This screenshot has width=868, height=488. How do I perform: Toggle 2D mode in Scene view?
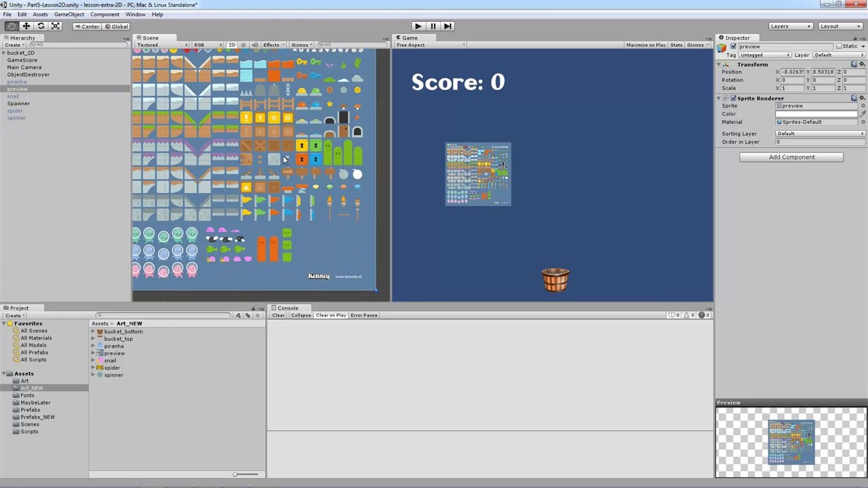click(x=232, y=45)
